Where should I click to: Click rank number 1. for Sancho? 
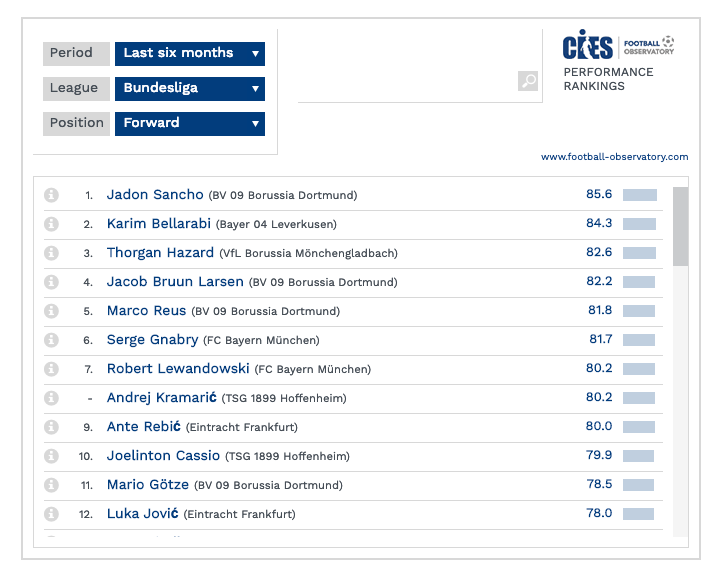pyautogui.click(x=89, y=196)
